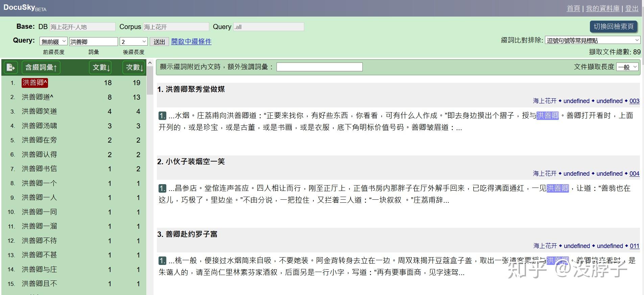Select the 洪善卿一溜 row
Screen dimensions: 644x295
tap(74, 226)
